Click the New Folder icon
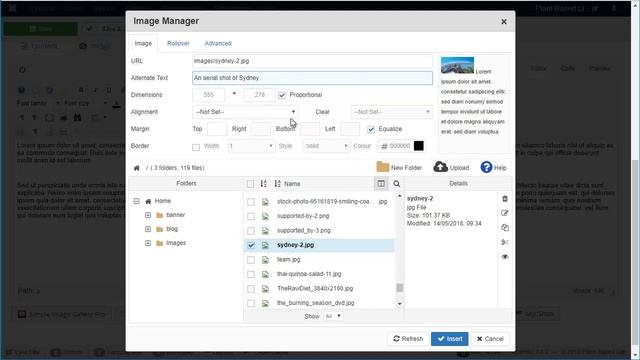 click(x=382, y=167)
